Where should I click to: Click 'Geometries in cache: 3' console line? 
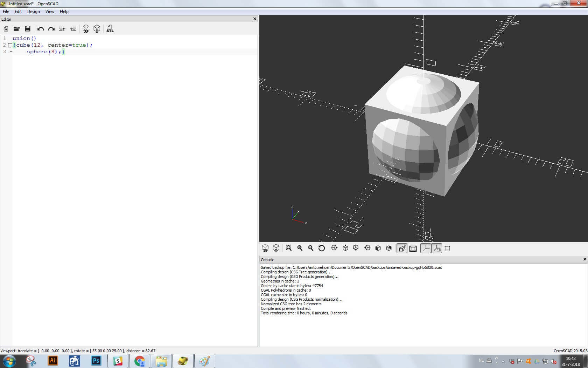pyautogui.click(x=280, y=281)
